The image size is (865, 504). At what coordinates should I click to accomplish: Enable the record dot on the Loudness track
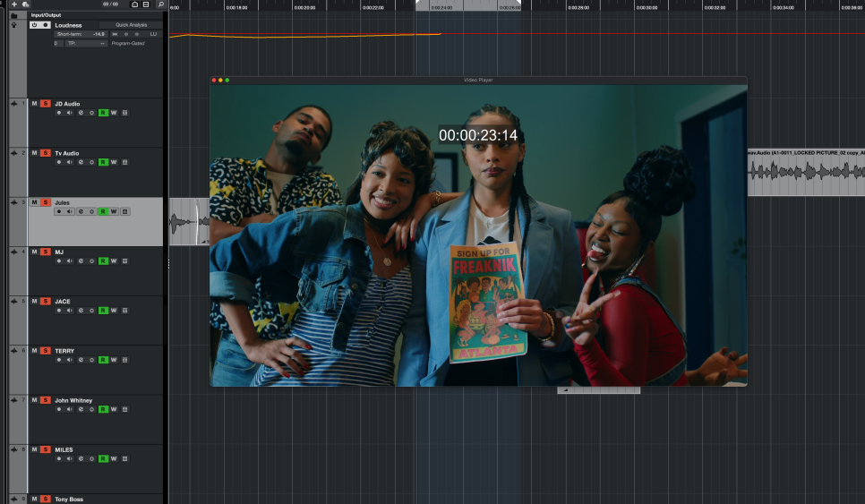coord(46,25)
